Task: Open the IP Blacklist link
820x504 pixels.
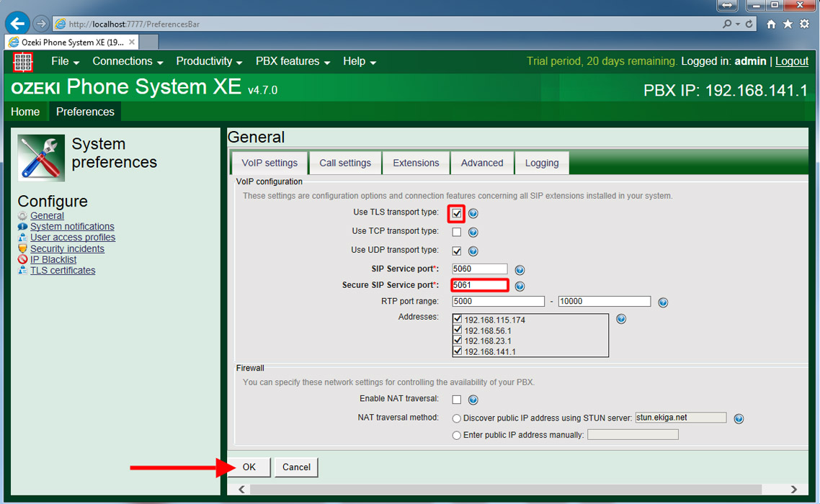Action: point(53,259)
